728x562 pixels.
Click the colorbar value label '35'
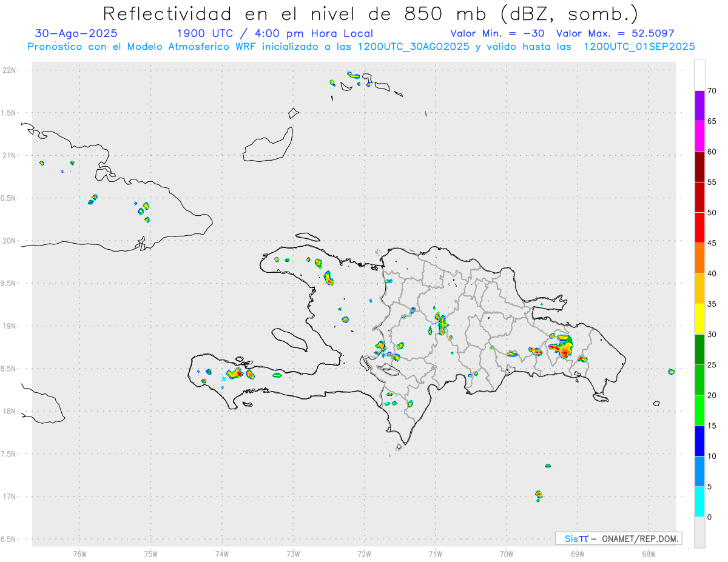[x=712, y=304]
